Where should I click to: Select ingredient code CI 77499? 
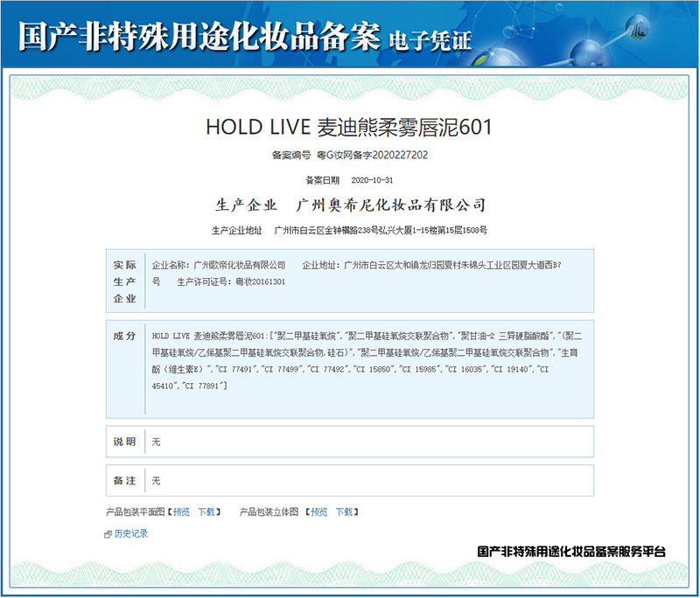[x=283, y=369]
